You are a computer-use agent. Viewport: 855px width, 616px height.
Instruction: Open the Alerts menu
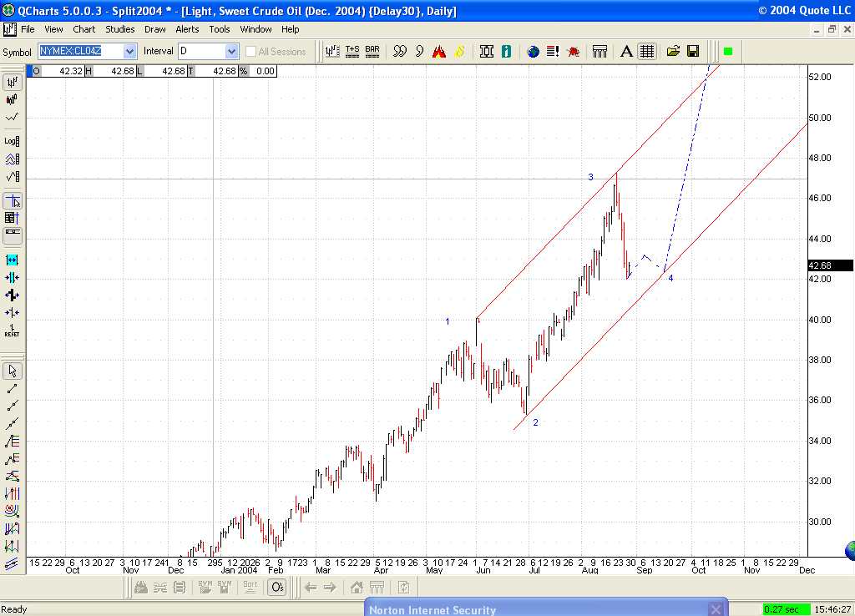[x=187, y=29]
